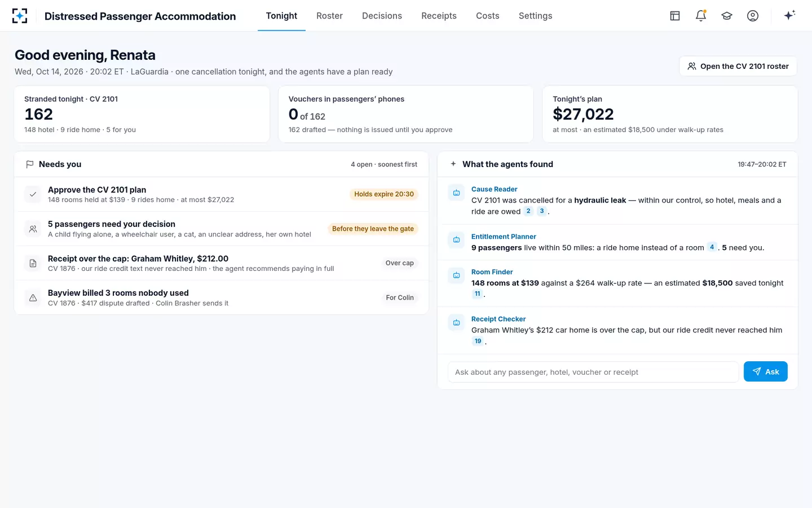This screenshot has width=812, height=508.
Task: Open the Cause Reader agent link
Action: pyautogui.click(x=494, y=189)
